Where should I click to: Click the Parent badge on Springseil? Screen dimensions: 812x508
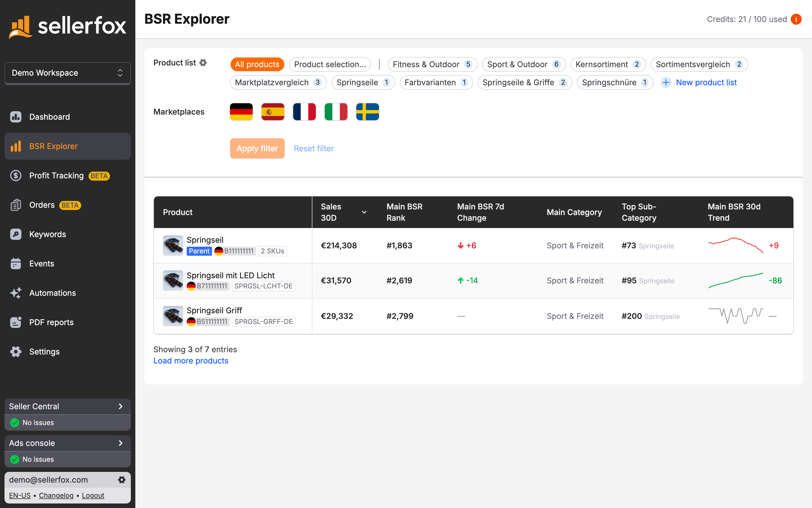(x=199, y=251)
